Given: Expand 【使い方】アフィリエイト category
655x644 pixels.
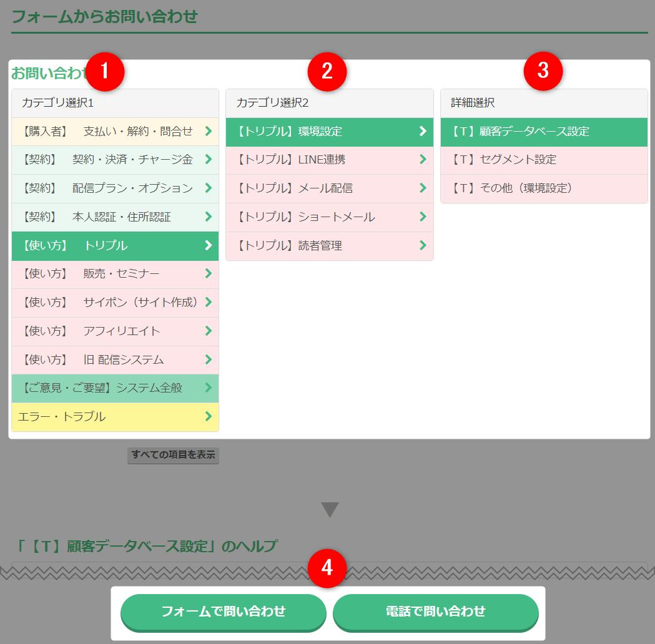Looking at the screenshot, I should point(115,331).
